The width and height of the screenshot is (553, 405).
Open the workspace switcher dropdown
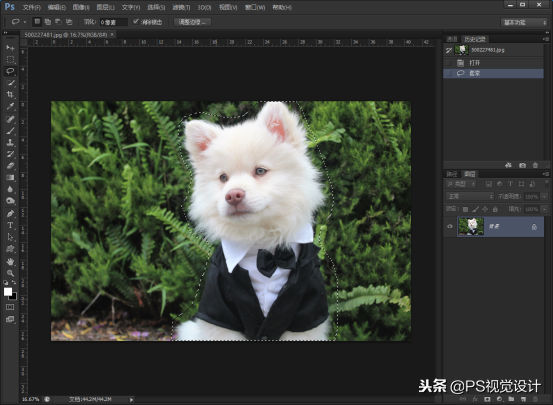click(x=523, y=22)
